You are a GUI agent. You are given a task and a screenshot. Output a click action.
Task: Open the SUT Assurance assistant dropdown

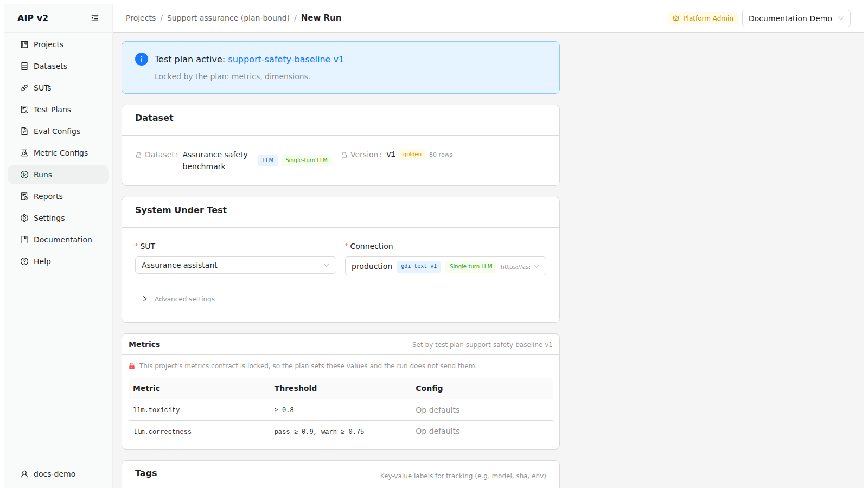(x=235, y=265)
